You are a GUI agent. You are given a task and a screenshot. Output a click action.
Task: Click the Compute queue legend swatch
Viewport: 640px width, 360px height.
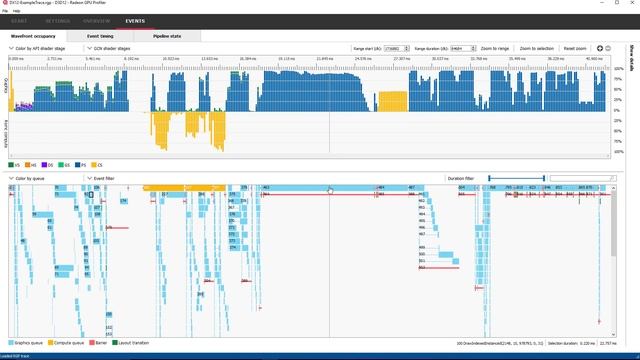[51, 343]
